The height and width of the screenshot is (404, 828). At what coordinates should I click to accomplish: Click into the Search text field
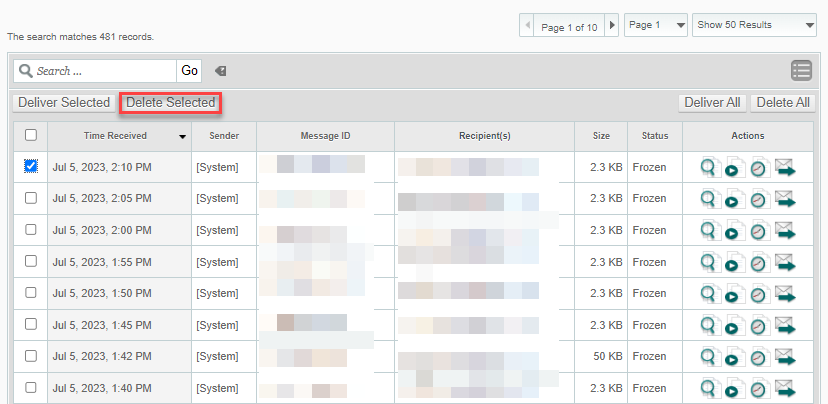(105, 71)
